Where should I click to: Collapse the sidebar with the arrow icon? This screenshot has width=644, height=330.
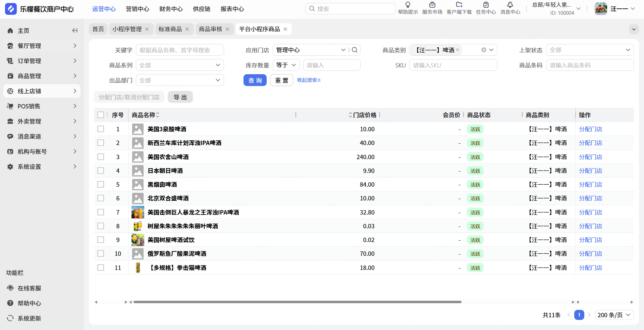pos(75,31)
